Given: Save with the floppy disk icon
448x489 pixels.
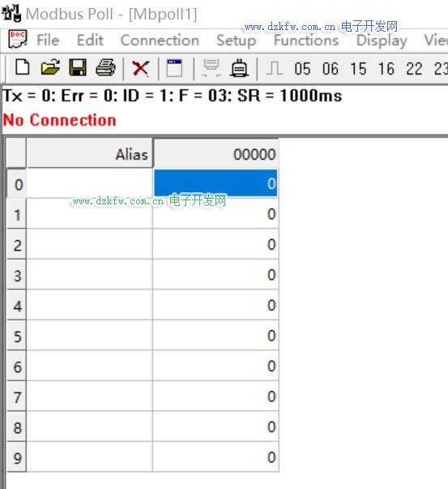Looking at the screenshot, I should (x=78, y=67).
